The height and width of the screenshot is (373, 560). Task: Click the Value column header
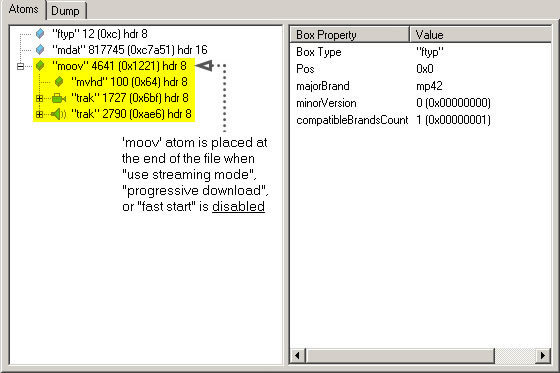pos(480,35)
